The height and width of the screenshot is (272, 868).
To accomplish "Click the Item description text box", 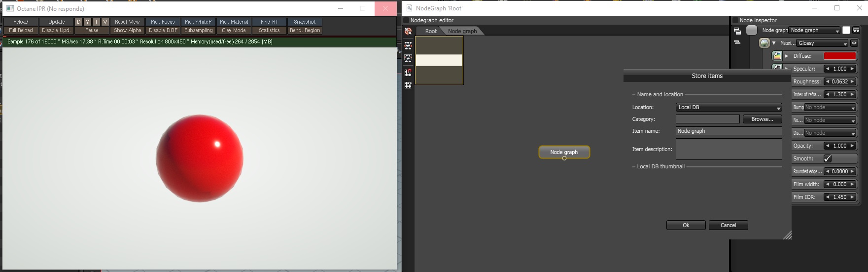I will pos(729,149).
